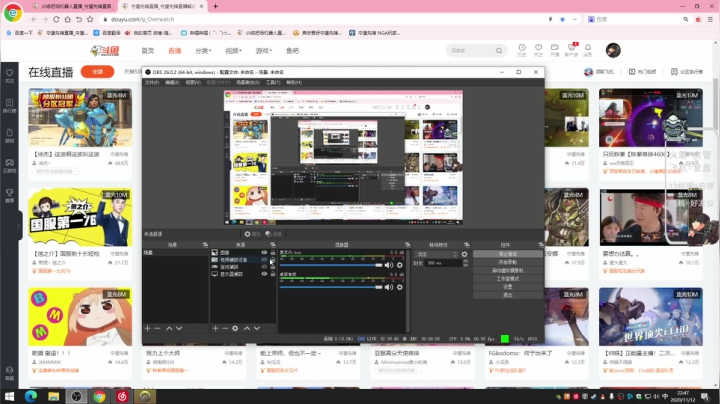Screen dimensions: 720x404
Task: Add a new scene with the plus icon in Scenes panel
Action: click(x=147, y=328)
